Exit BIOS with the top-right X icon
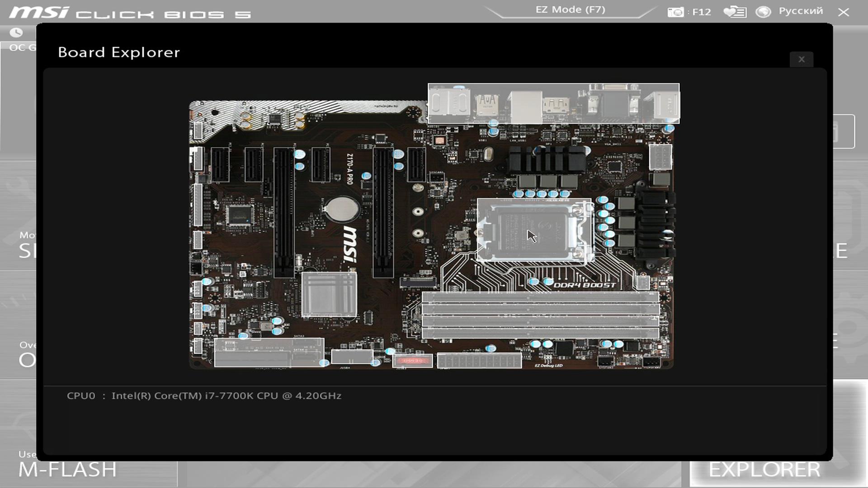 click(x=843, y=12)
